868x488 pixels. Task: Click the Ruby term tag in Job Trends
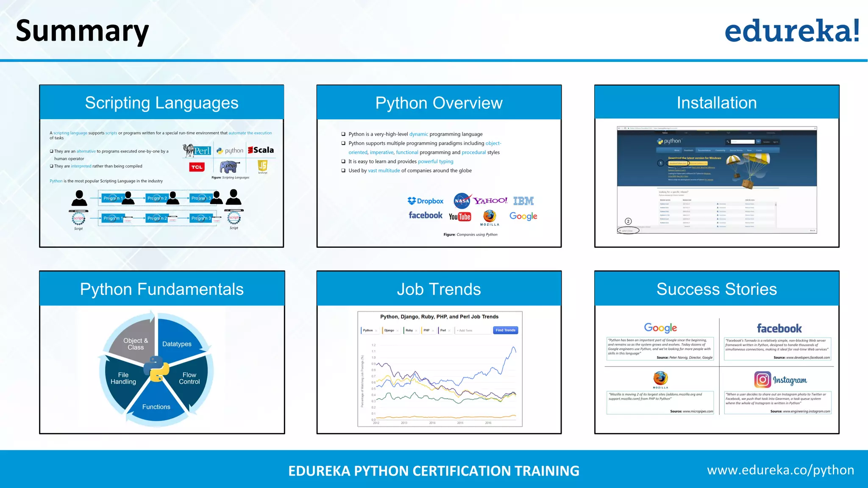(x=411, y=330)
